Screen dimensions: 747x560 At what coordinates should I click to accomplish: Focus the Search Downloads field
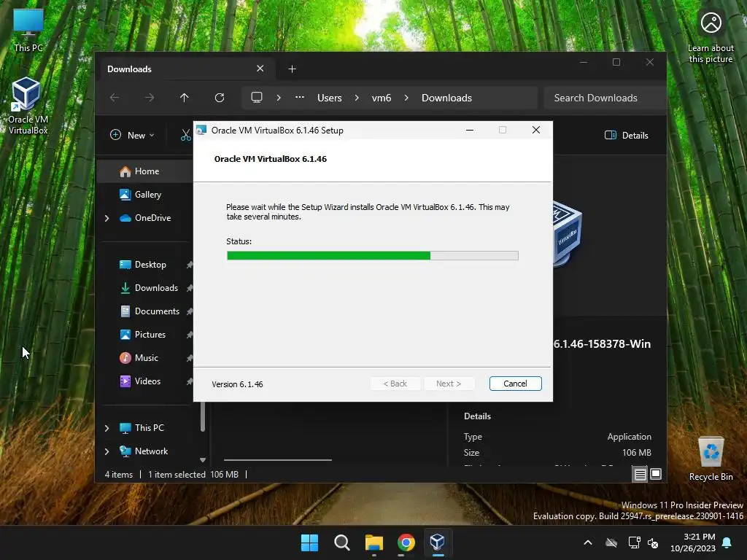pos(604,98)
